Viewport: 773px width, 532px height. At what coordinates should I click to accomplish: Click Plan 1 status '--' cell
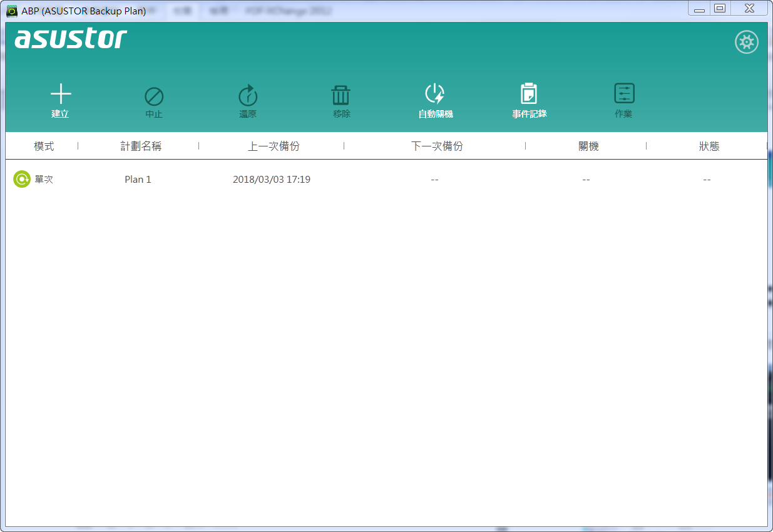click(x=707, y=180)
